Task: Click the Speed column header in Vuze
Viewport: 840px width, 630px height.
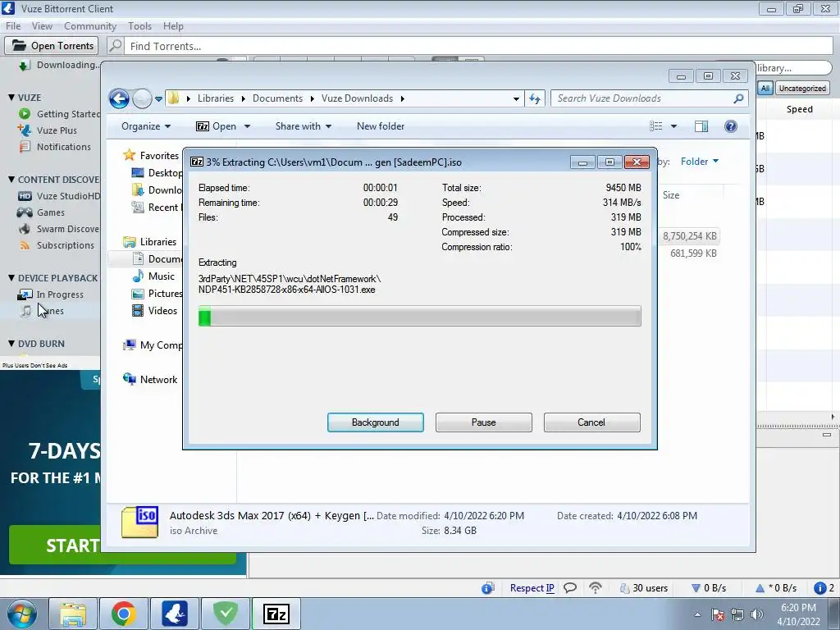Action: click(799, 109)
